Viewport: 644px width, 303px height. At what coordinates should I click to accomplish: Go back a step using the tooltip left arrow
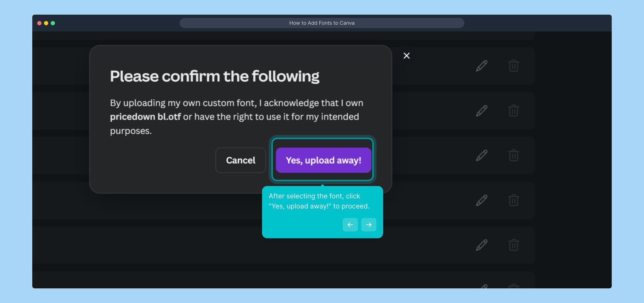[x=350, y=224]
